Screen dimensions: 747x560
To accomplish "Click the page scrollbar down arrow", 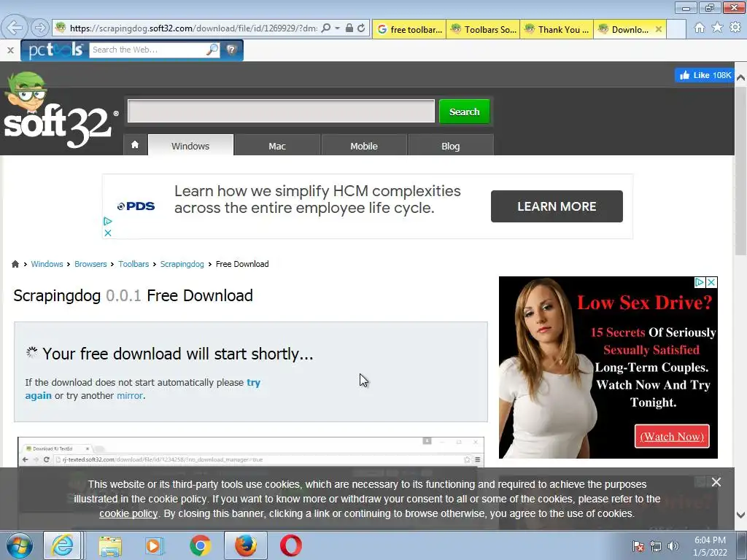I will pos(740,515).
